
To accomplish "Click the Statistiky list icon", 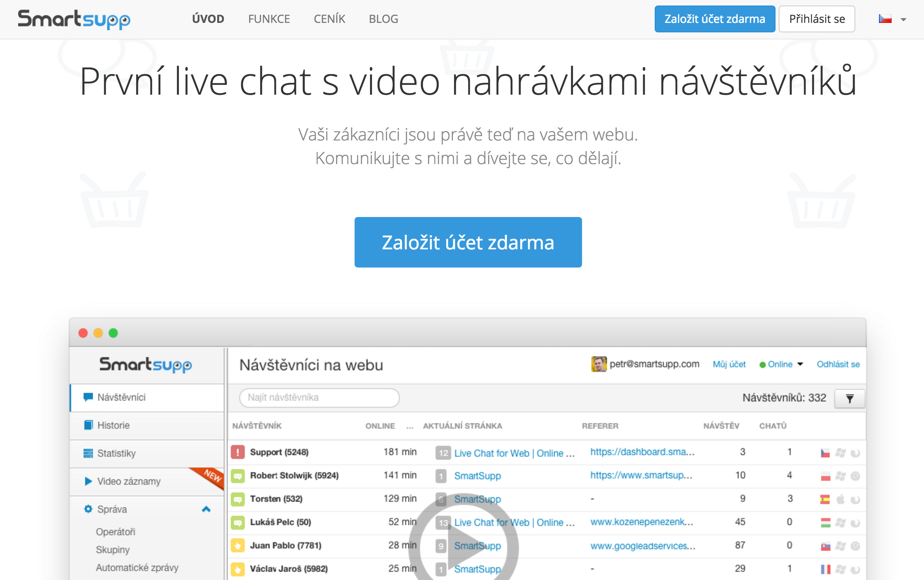I will pos(88,453).
